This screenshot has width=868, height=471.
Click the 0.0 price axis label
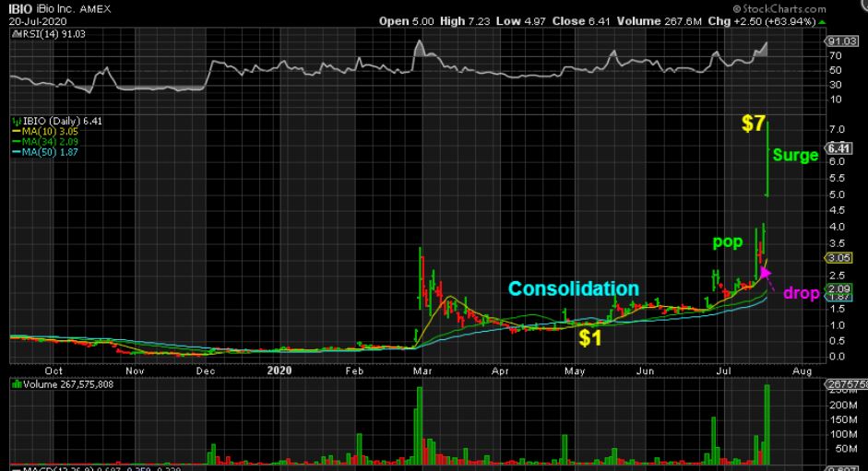click(837, 357)
